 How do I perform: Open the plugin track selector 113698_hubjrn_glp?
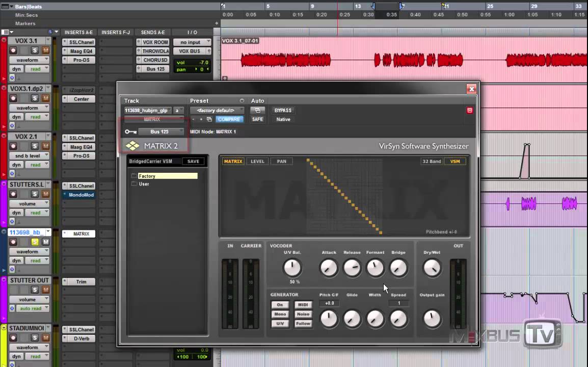point(148,110)
